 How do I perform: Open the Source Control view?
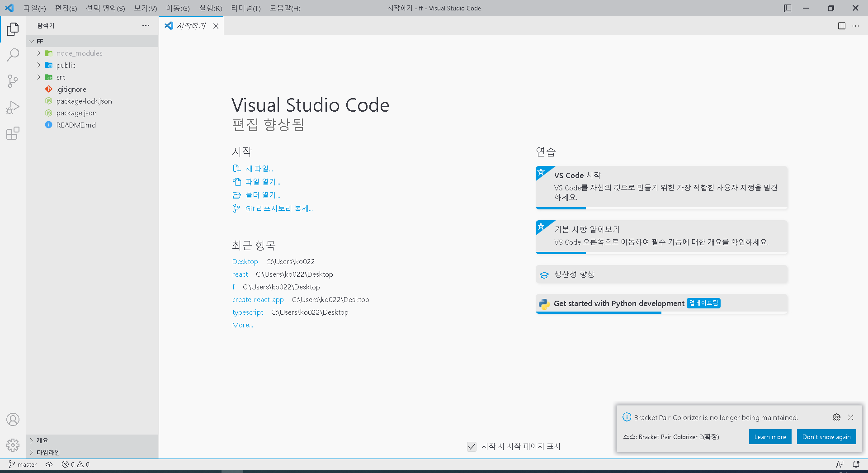(x=13, y=81)
